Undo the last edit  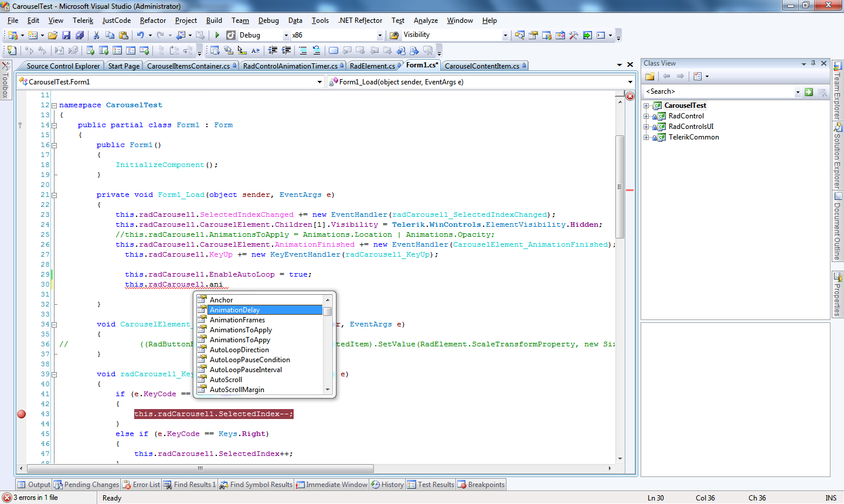point(141,35)
